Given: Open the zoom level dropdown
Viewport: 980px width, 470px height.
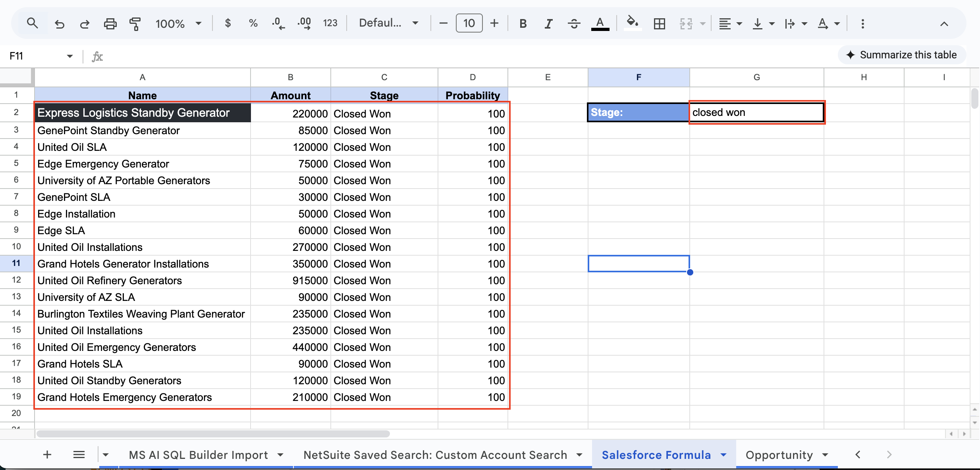Looking at the screenshot, I should pos(178,23).
